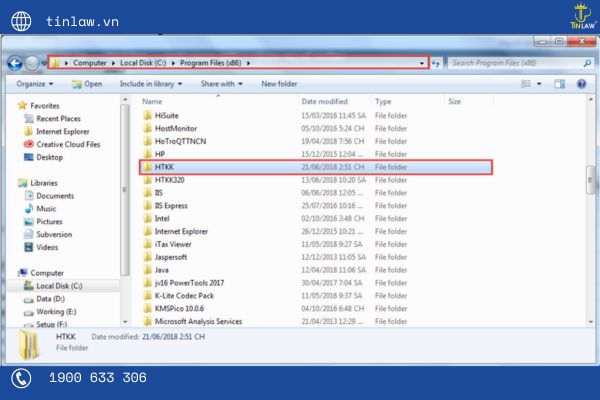Click the Forward navigation arrow
The height and width of the screenshot is (400, 600).
tap(32, 63)
